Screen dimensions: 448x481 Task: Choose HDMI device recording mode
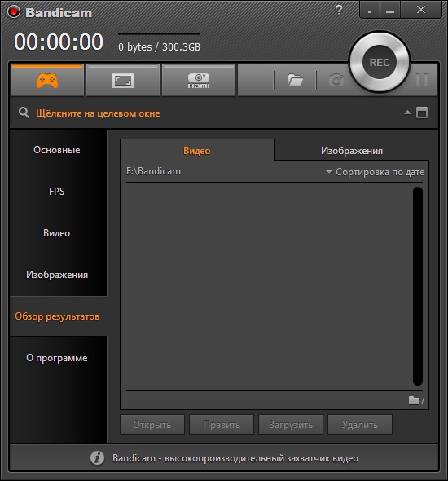[x=199, y=81]
